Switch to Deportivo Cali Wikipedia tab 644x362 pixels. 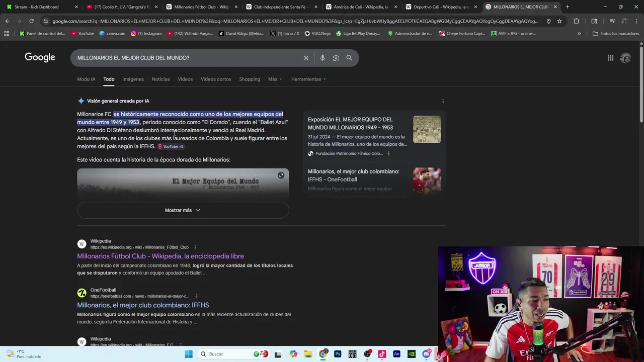point(441,7)
